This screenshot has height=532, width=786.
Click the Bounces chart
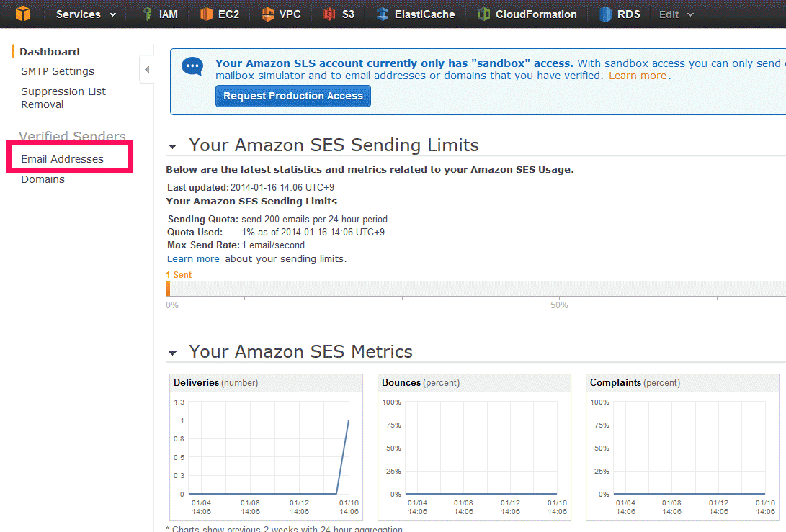pos(474,447)
